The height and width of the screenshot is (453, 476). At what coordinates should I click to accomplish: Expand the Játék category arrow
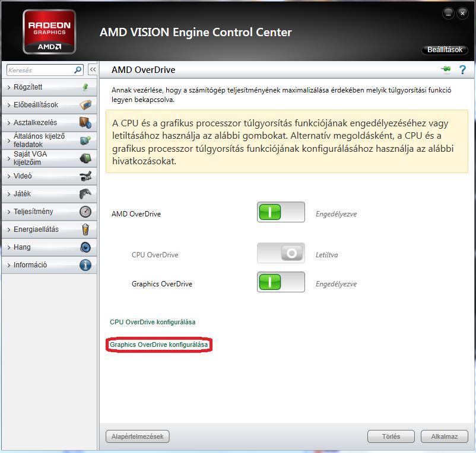(9, 194)
